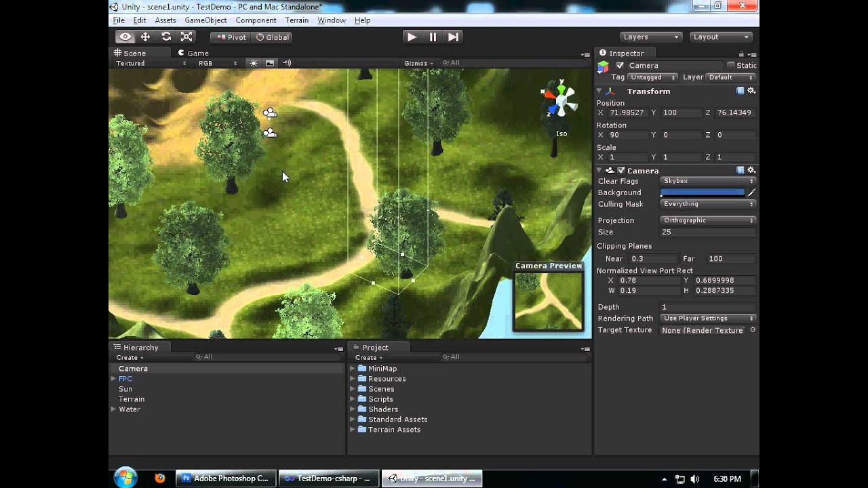Collapse the Camera component section
868x488 pixels.
(x=599, y=171)
